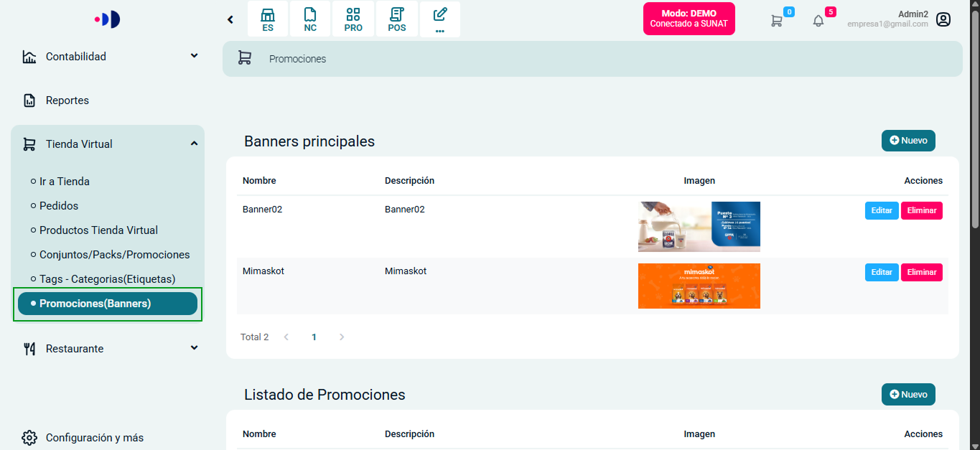Image resolution: width=980 pixels, height=450 pixels.
Task: Expand the Restaurante menu section
Action: point(194,347)
